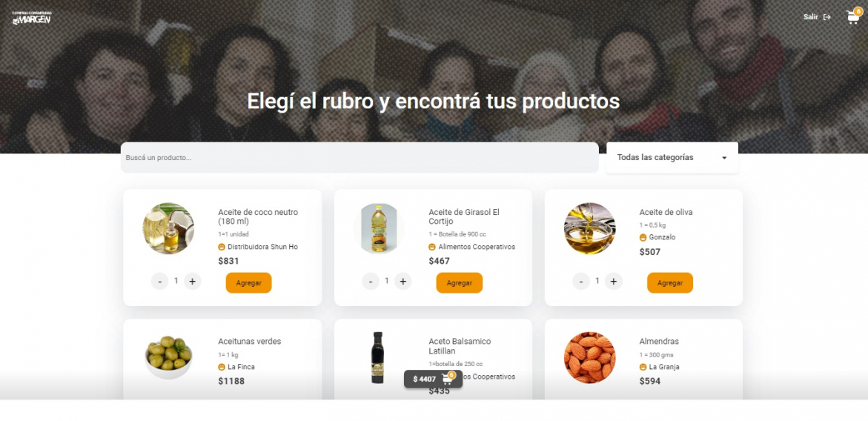Click dropdown arrow in category selector
Image resolution: width=868 pixels, height=421 pixels.
(x=724, y=158)
